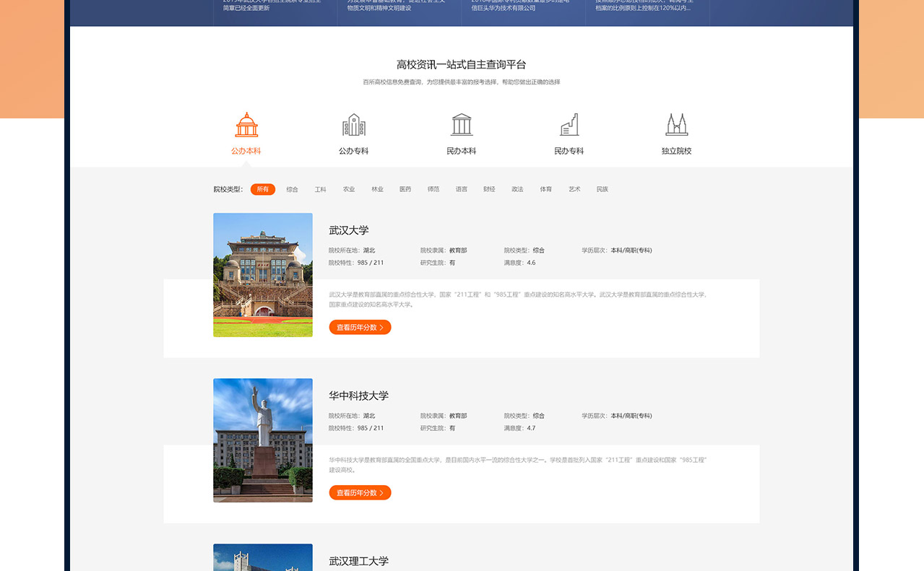Filter school type by 农业
Image resolution: width=924 pixels, height=571 pixels.
[x=349, y=189]
